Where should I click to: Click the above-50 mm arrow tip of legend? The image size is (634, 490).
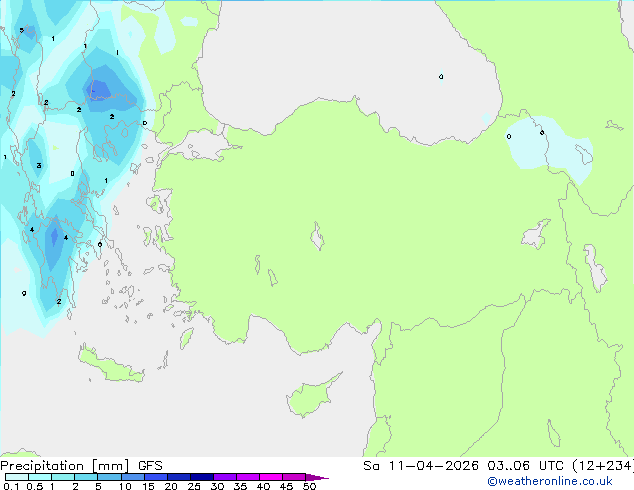click(317, 478)
